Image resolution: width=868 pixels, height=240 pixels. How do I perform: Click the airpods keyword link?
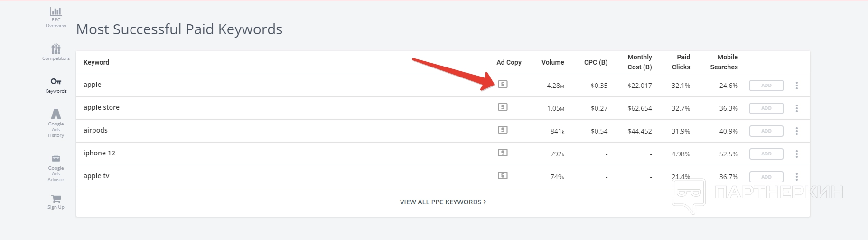(95, 130)
